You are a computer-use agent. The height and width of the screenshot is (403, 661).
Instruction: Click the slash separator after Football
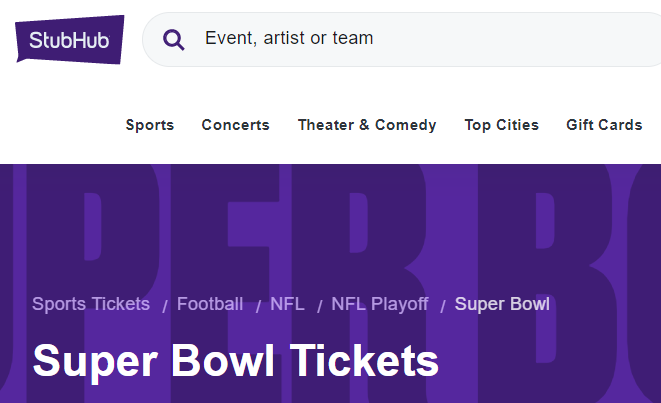point(257,305)
